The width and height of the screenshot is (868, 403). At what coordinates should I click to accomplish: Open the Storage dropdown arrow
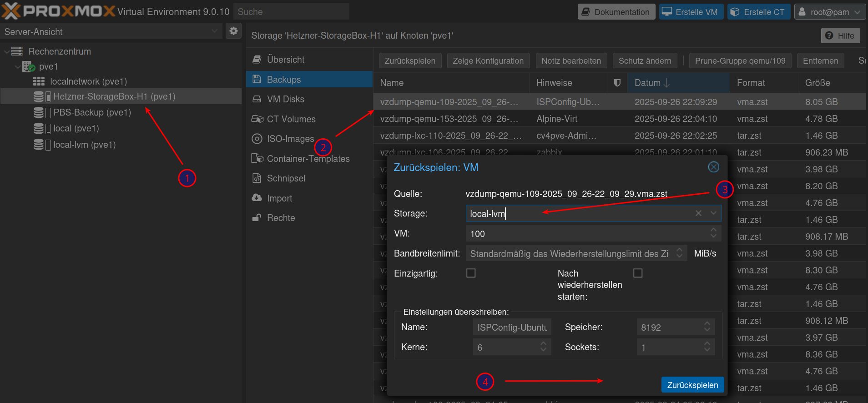713,213
